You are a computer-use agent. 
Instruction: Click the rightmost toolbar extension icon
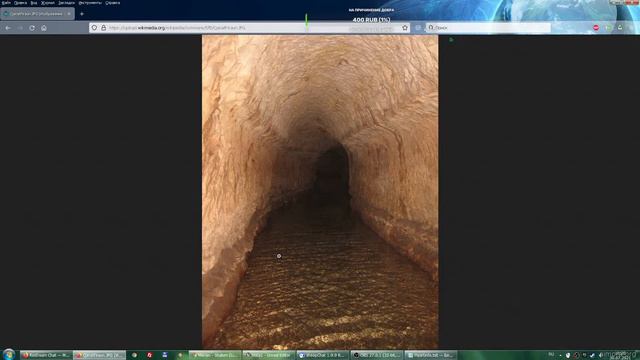coord(620,28)
